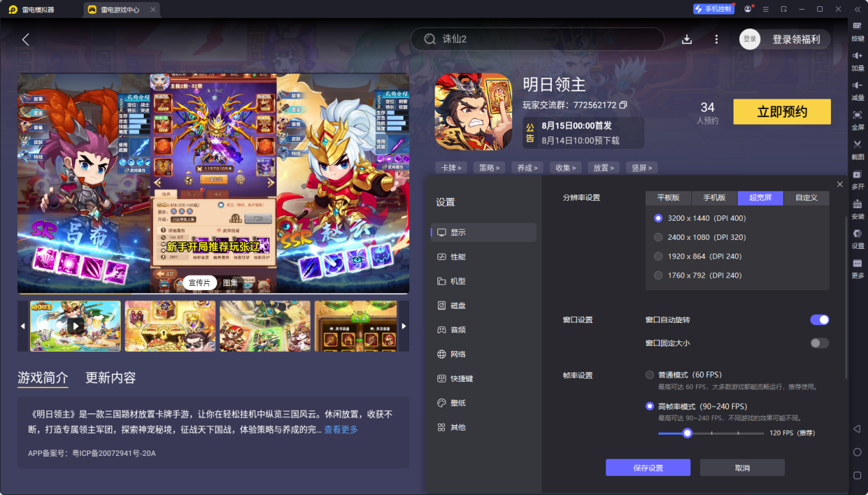
Task: Switch to 手机版 resolution tab
Action: point(714,197)
